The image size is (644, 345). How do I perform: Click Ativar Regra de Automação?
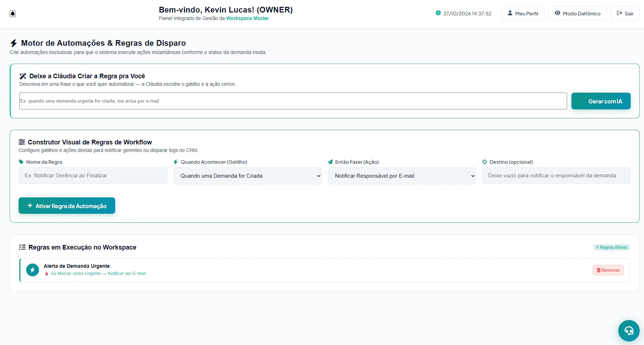(67, 206)
